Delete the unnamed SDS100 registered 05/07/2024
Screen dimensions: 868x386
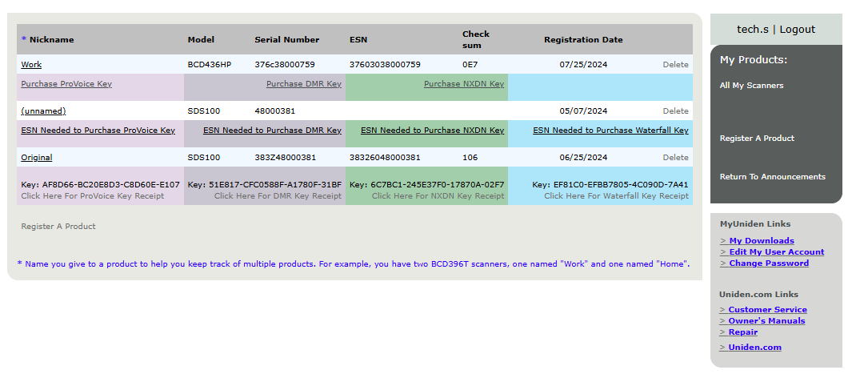pos(675,111)
